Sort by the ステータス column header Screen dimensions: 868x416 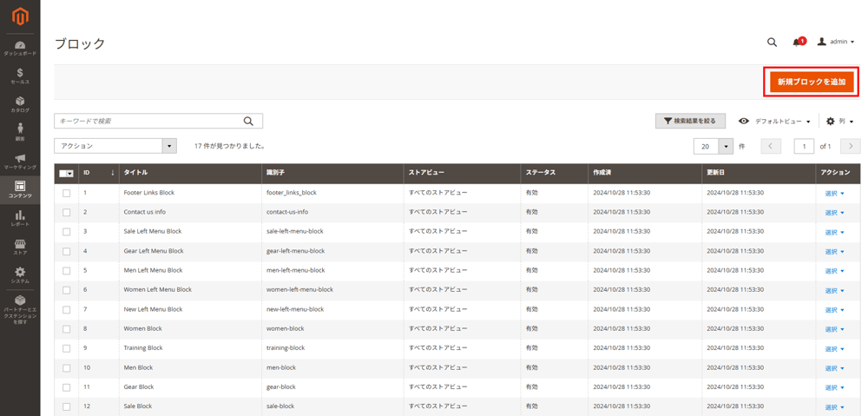(554, 173)
